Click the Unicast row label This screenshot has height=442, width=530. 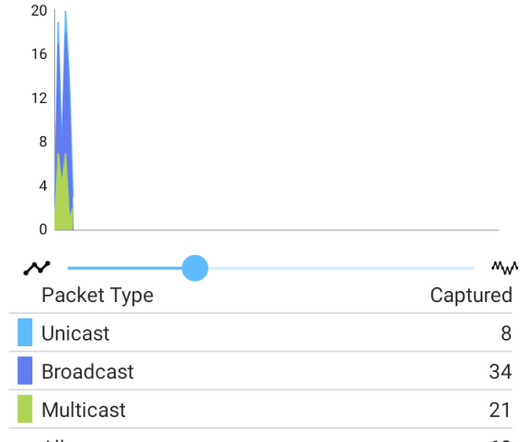pyautogui.click(x=75, y=334)
